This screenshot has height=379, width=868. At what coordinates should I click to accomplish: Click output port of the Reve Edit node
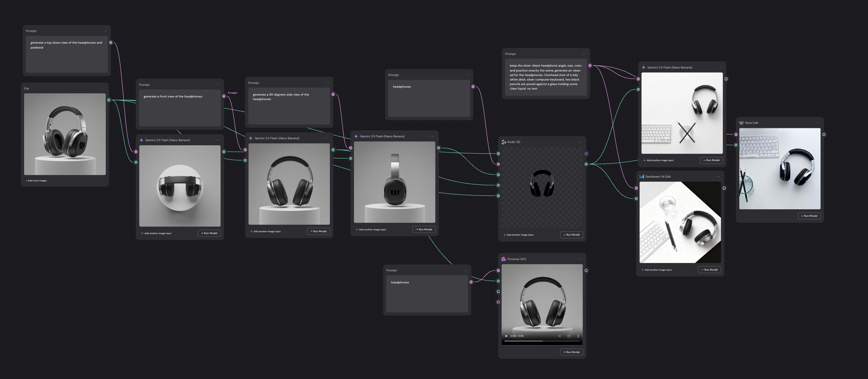[824, 134]
